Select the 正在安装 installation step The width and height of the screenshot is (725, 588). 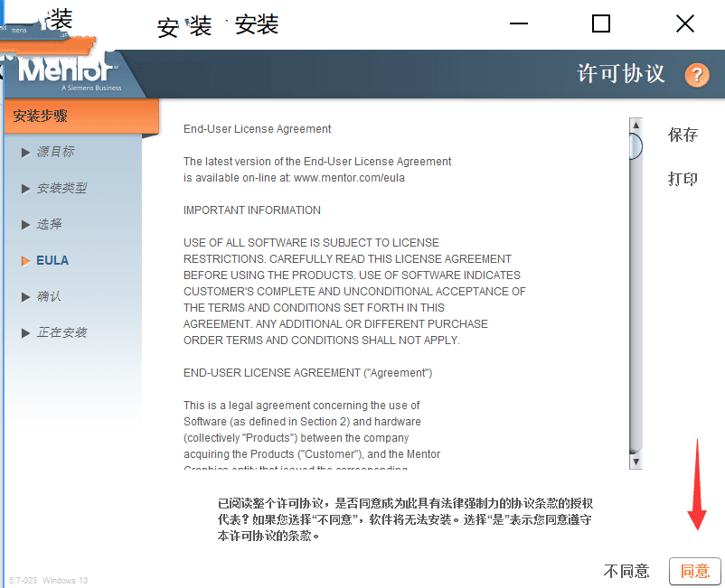(x=62, y=332)
